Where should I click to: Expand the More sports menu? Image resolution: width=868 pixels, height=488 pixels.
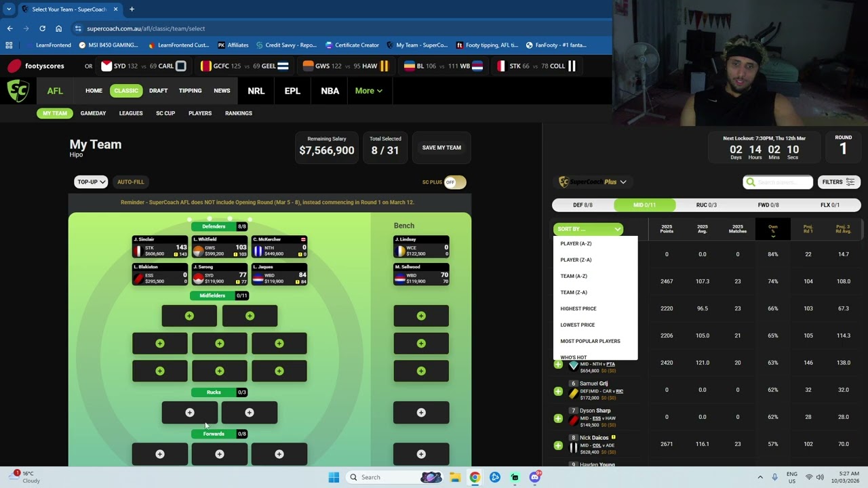[368, 91]
